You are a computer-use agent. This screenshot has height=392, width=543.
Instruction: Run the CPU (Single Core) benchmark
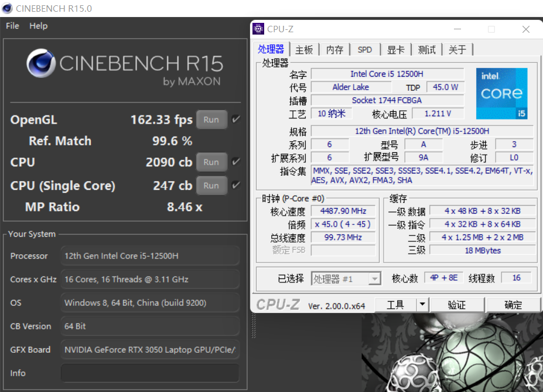click(x=211, y=186)
